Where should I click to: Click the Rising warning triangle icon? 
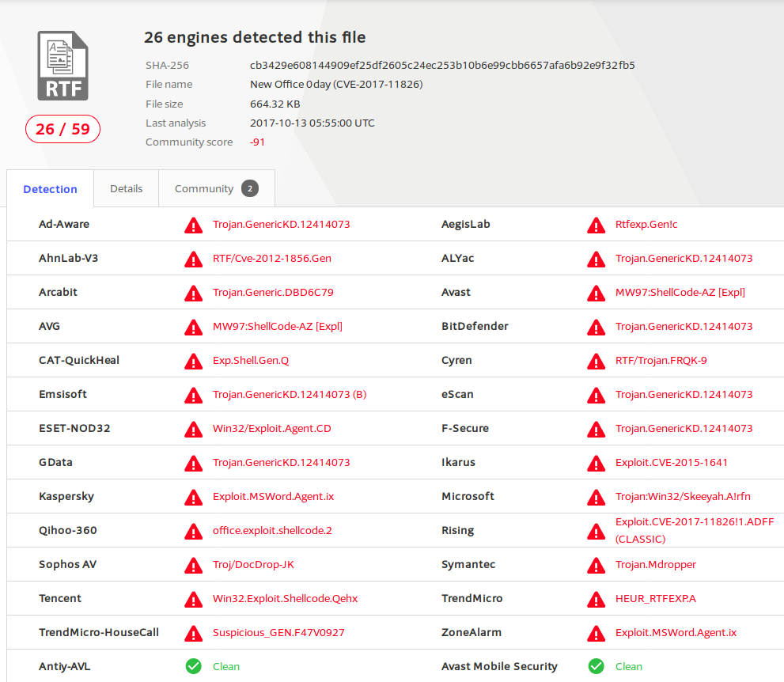click(x=596, y=531)
